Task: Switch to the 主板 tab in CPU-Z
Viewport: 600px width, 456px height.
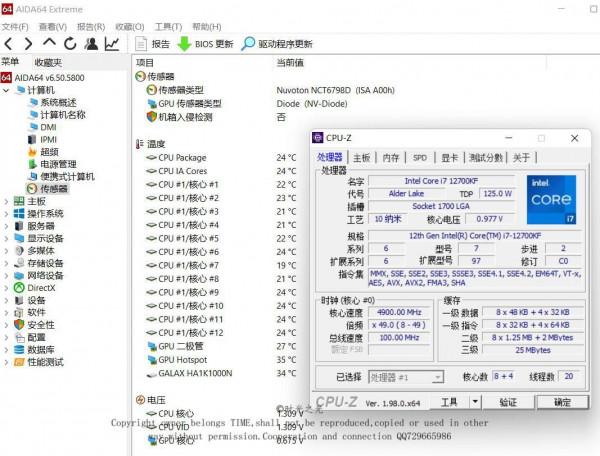Action: (362, 158)
